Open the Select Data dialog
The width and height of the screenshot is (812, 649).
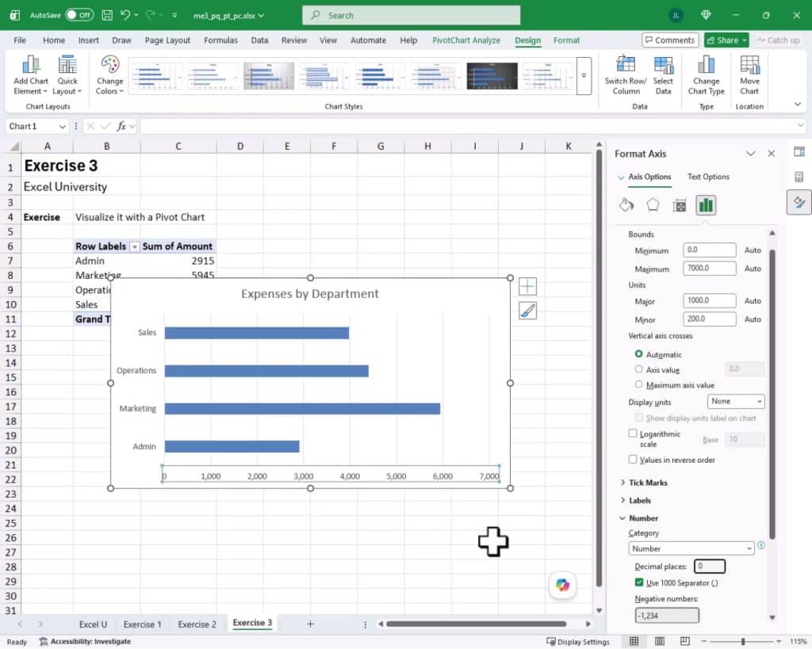tap(663, 75)
